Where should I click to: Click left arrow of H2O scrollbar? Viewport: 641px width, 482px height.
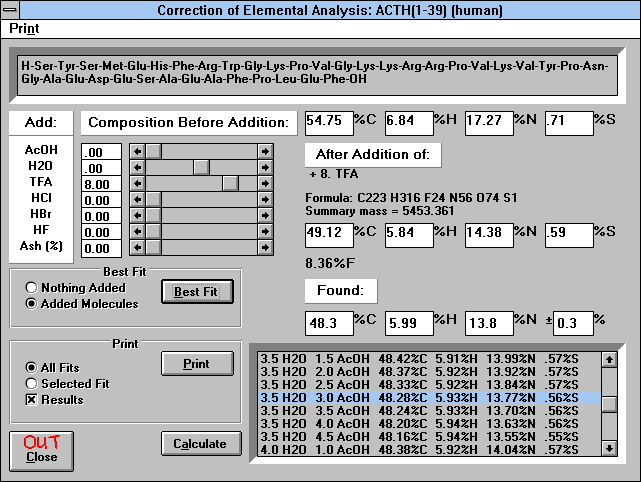138,168
